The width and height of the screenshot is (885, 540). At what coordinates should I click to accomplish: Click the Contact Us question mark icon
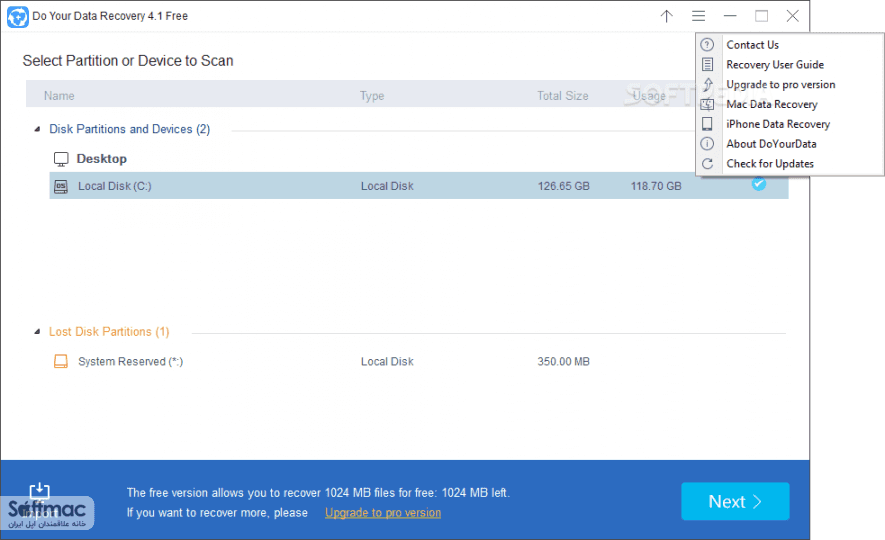pos(707,45)
